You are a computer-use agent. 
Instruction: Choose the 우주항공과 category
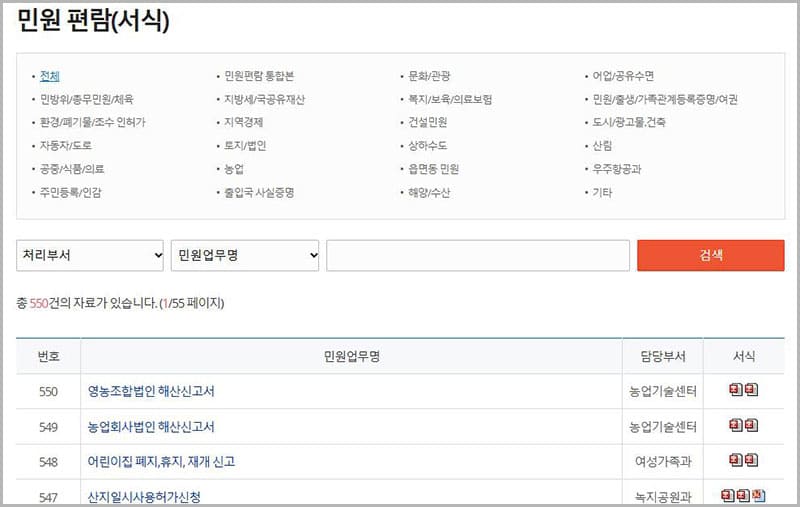(617, 169)
